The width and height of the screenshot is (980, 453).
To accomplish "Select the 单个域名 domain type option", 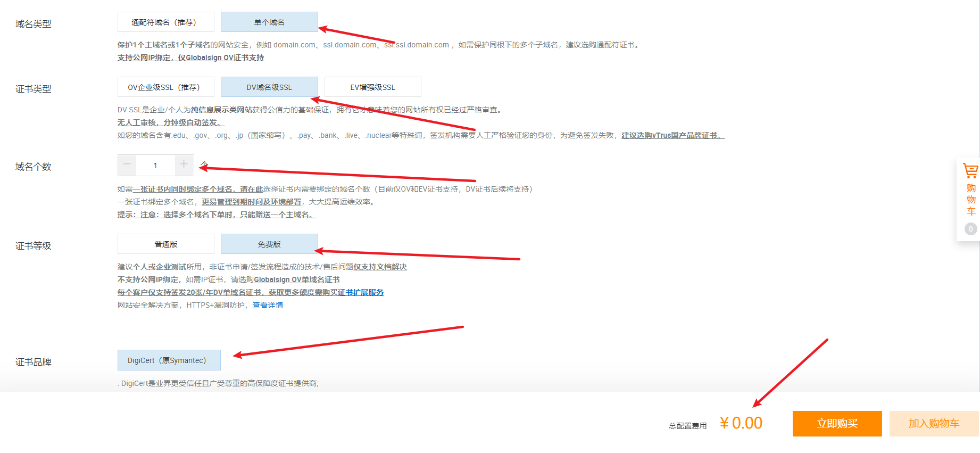I will click(269, 22).
